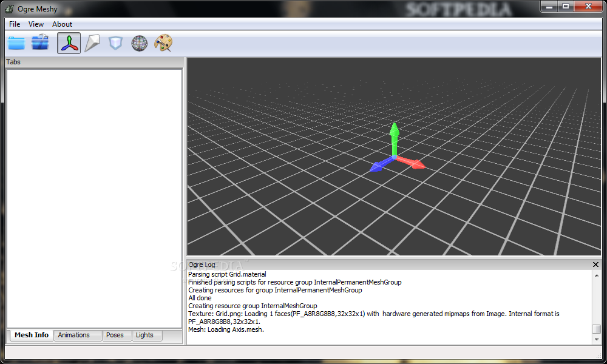Click the Ogre Log scroll up arrow
The width and height of the screenshot is (607, 364).
pyautogui.click(x=597, y=275)
